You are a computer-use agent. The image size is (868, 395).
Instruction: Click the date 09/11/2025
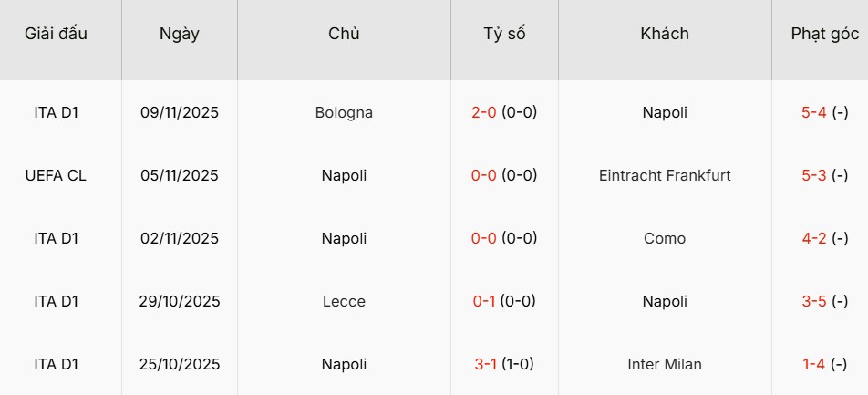pyautogui.click(x=180, y=113)
